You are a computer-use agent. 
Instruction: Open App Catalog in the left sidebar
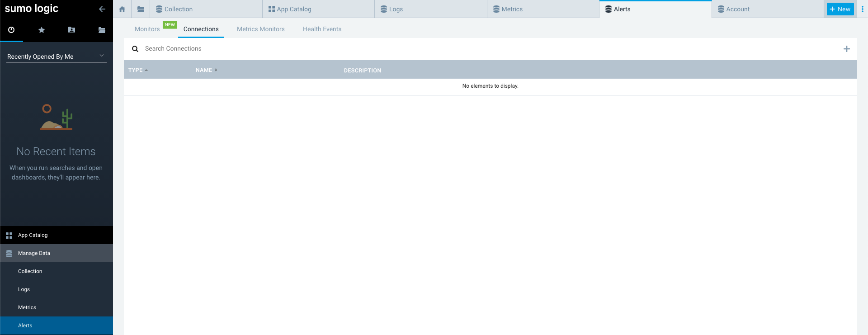point(33,235)
